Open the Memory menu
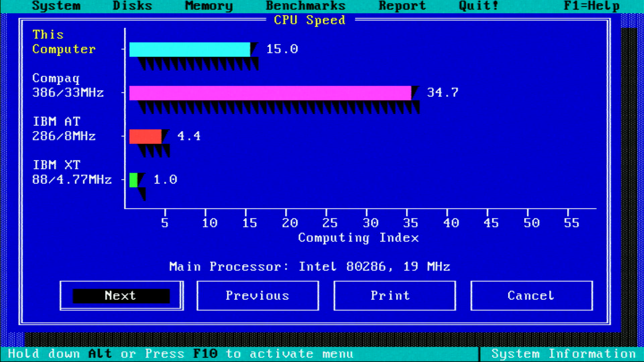The width and height of the screenshot is (644, 362). [209, 6]
